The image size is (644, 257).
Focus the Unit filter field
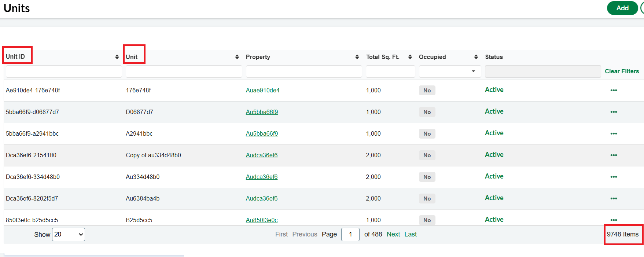coord(184,71)
